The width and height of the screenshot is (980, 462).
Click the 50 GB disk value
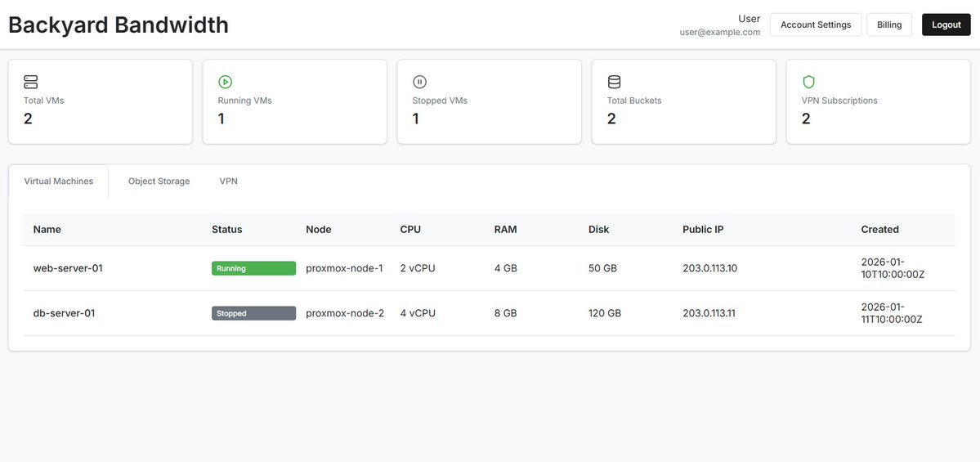tap(602, 268)
